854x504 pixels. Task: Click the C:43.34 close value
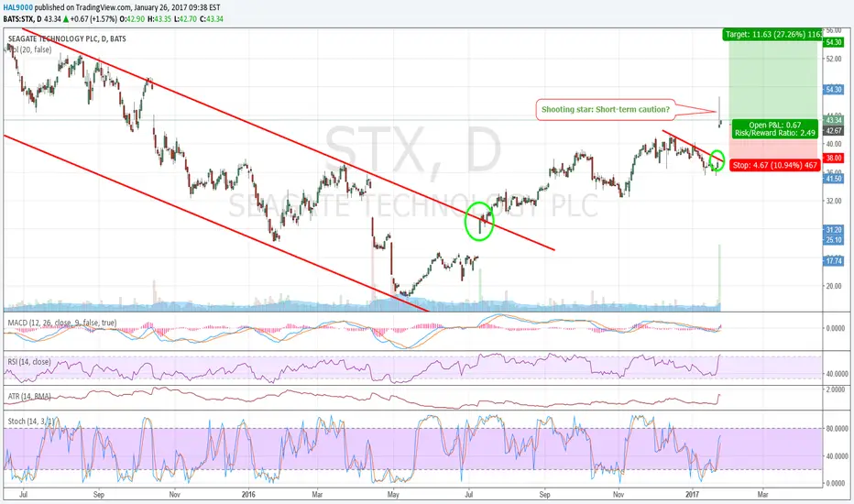212,18
